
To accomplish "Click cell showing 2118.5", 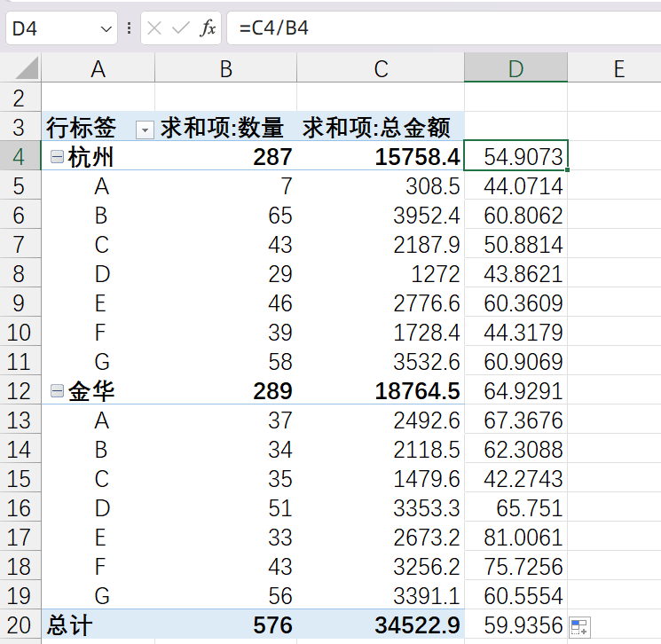I will (x=381, y=449).
